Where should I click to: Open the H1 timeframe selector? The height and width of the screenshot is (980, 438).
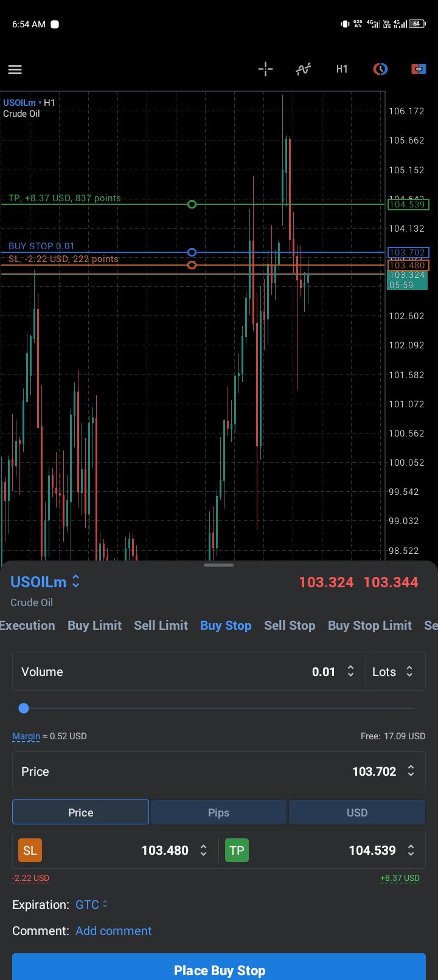pyautogui.click(x=342, y=69)
